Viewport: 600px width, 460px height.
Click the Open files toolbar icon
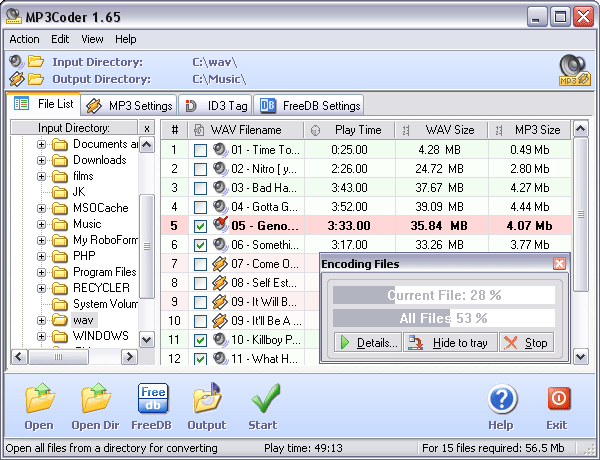pyautogui.click(x=39, y=400)
